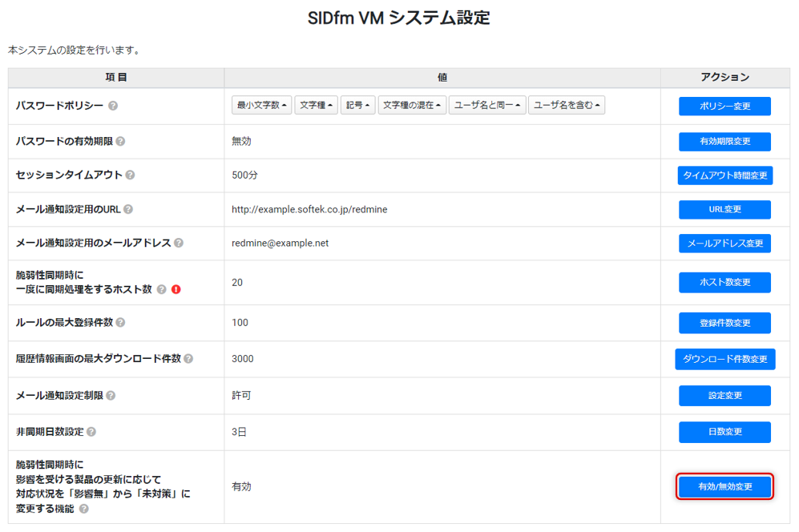Click the 設定変更 button

coord(724,396)
